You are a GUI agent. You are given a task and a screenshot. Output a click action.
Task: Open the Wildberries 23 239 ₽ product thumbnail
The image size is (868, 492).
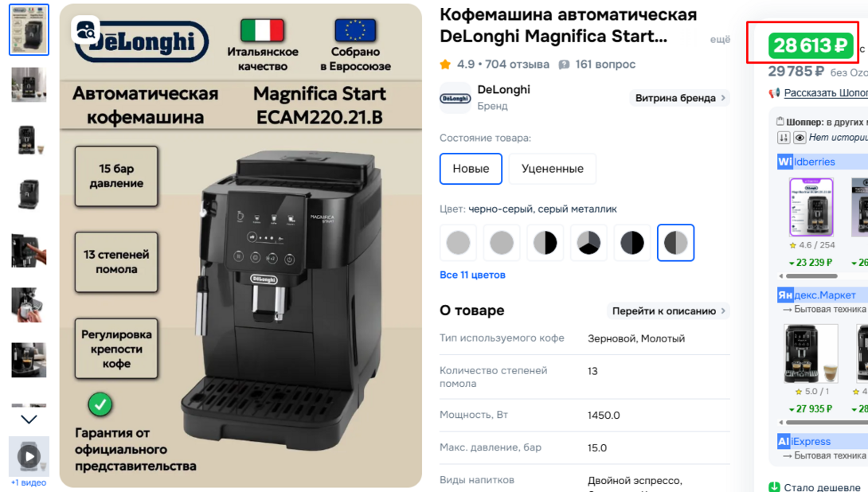pyautogui.click(x=811, y=207)
